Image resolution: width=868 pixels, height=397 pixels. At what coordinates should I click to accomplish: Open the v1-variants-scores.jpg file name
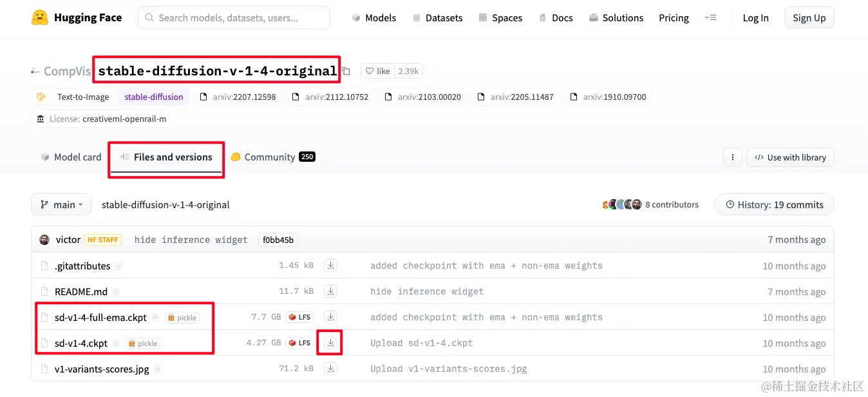click(x=102, y=369)
